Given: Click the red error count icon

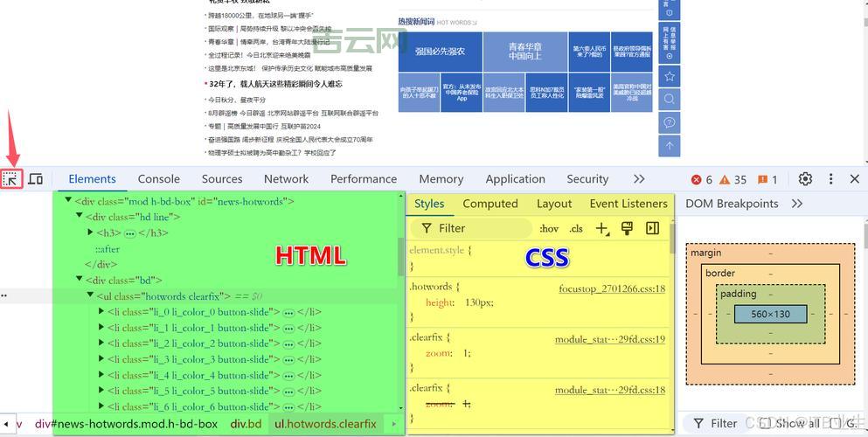Looking at the screenshot, I should coord(697,180).
